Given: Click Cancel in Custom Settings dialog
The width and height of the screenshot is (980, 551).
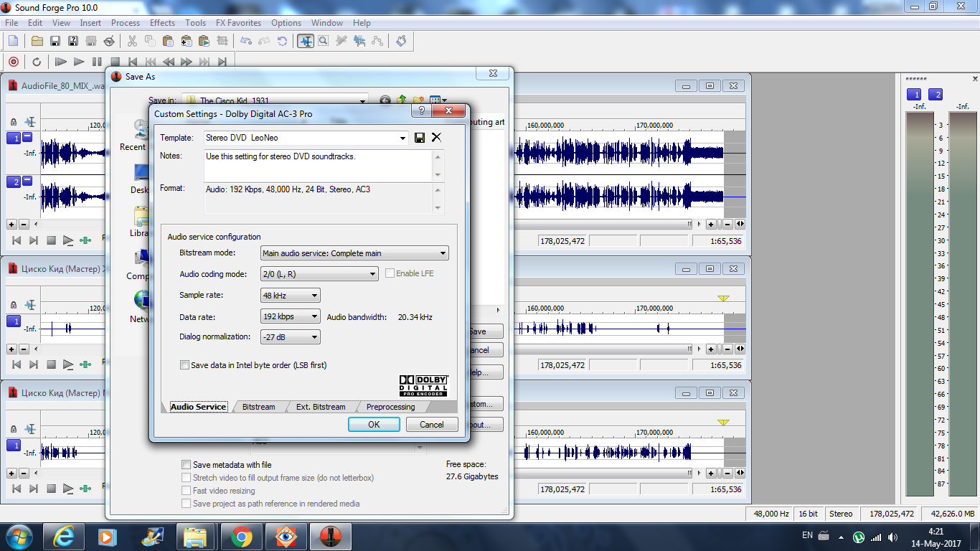Looking at the screenshot, I should pos(432,424).
